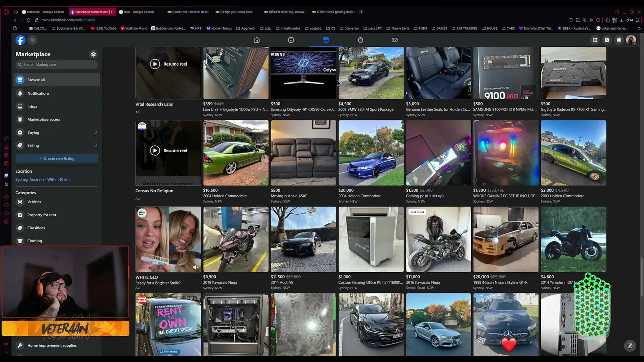Open the HOUSE bookmark folder
644x362 pixels.
tap(489, 28)
